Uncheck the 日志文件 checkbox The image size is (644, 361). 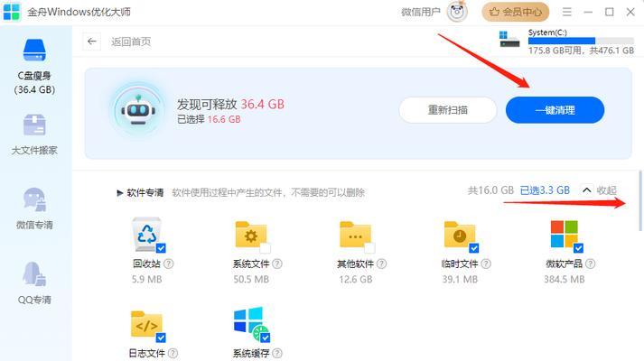coord(161,338)
